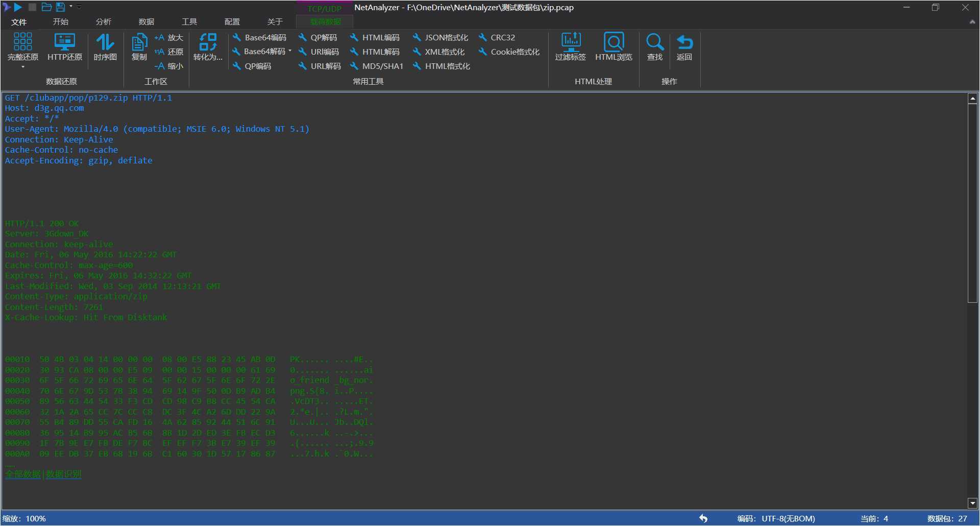This screenshot has width=980, height=526.
Task: Click the stop capture square icon
Action: tap(32, 7)
